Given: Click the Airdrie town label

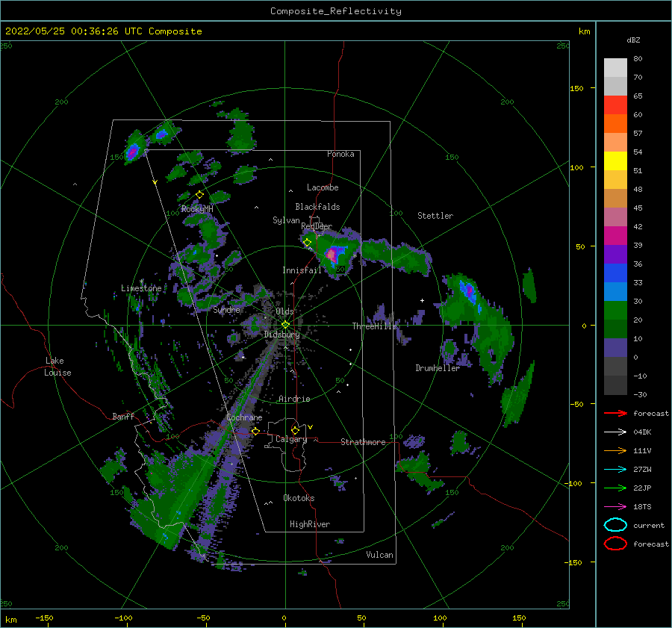Looking at the screenshot, I should 294,399.
